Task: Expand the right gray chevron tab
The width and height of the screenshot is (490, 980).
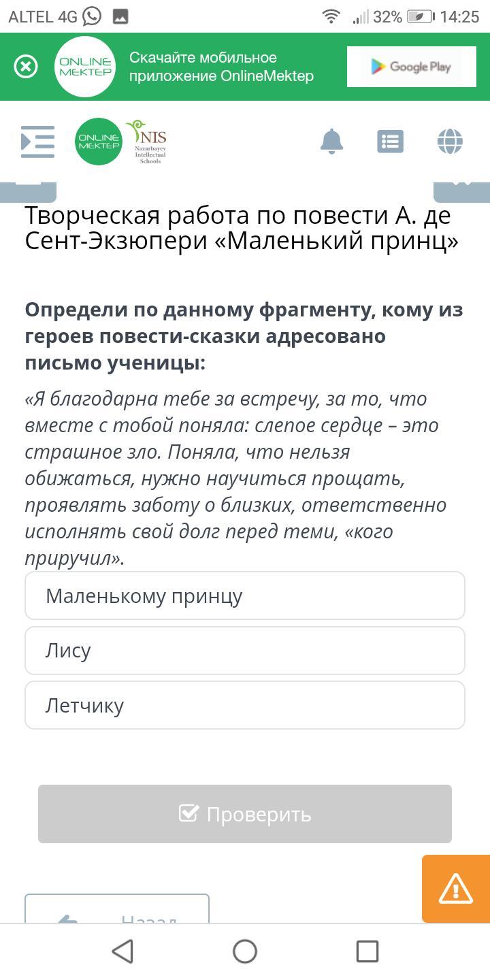Action: point(462,192)
